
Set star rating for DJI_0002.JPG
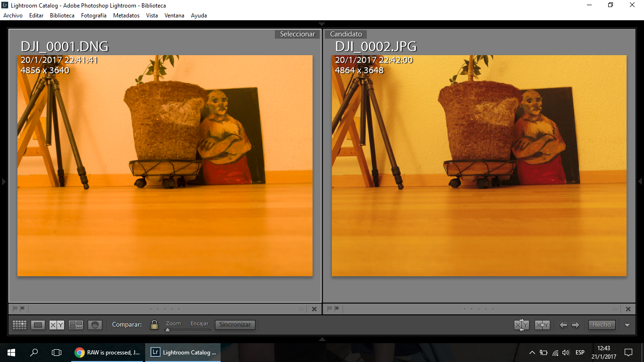[479, 309]
